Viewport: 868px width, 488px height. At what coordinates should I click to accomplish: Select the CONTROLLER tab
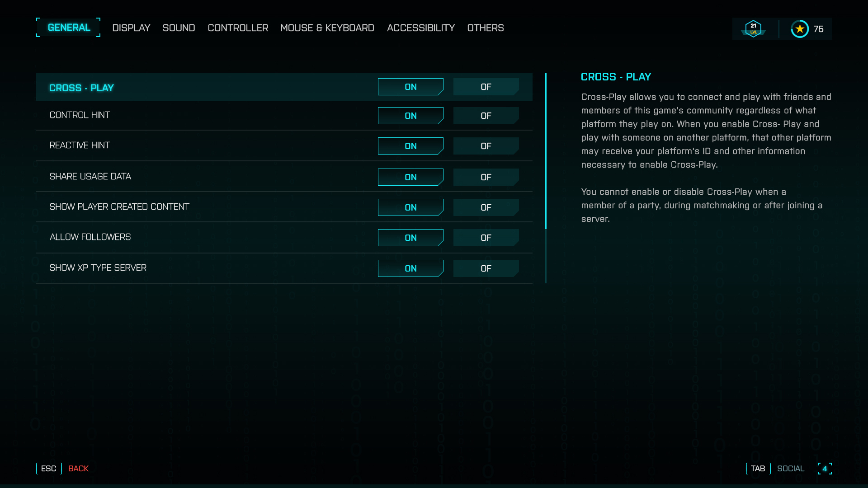238,28
